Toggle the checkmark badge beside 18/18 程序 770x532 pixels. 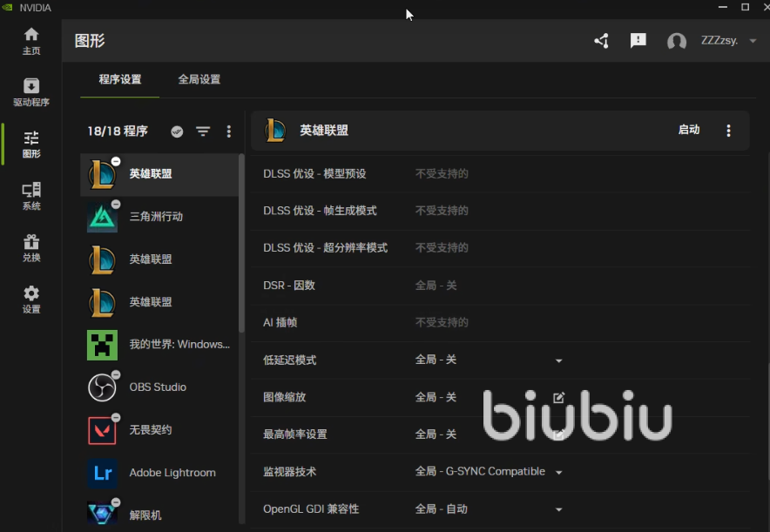point(177,131)
